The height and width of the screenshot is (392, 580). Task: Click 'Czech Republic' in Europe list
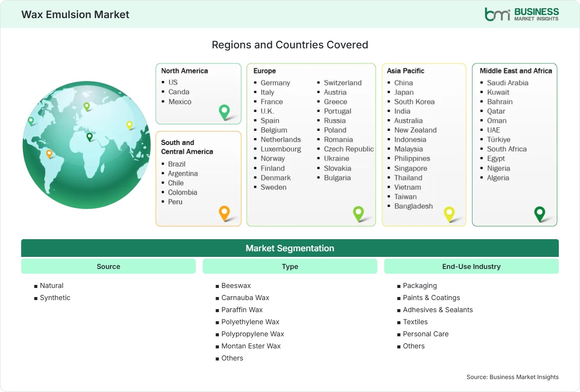pyautogui.click(x=349, y=149)
